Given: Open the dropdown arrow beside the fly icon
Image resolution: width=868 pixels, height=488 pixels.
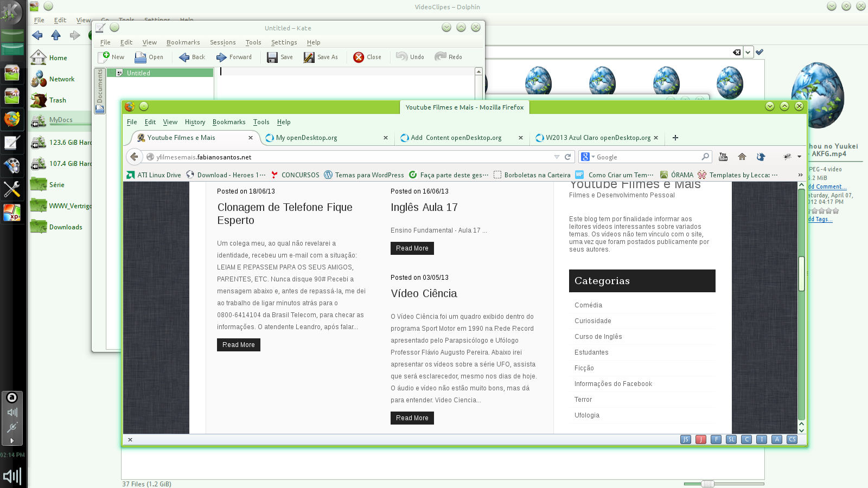Looking at the screenshot, I should (799, 157).
